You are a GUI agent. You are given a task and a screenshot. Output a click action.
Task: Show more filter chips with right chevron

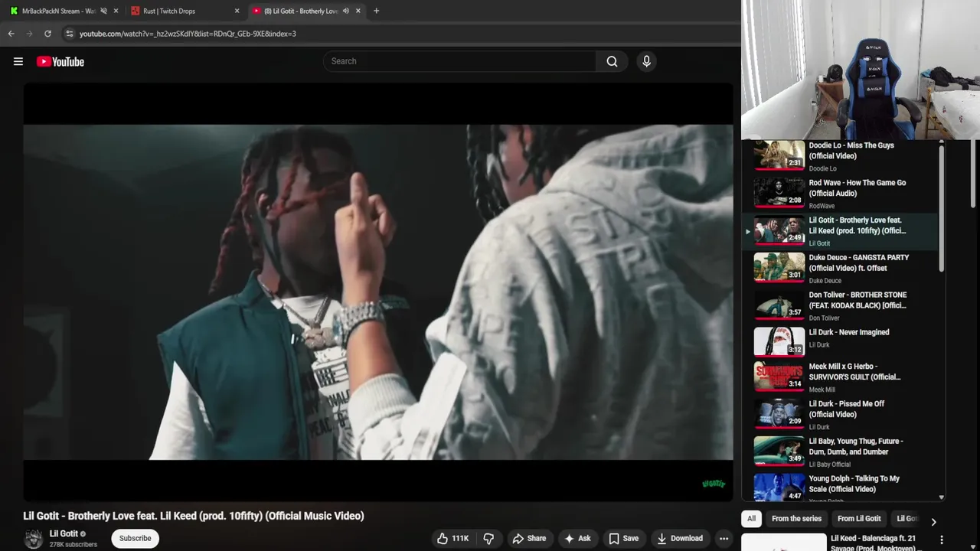coord(933,522)
